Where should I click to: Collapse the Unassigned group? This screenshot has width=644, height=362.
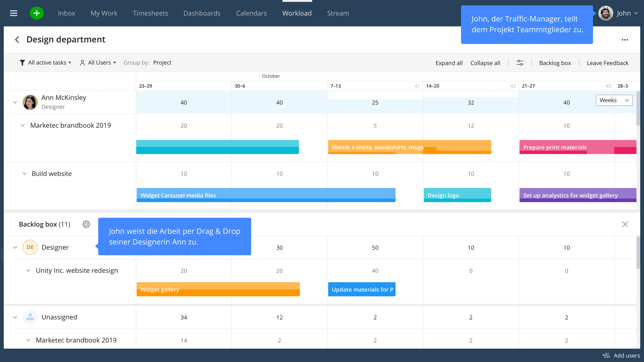15,317
